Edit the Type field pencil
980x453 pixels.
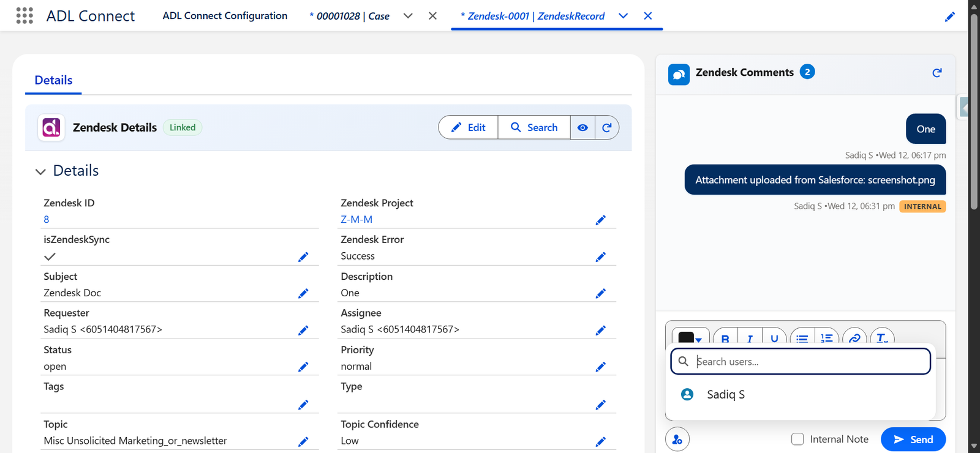tap(600, 405)
